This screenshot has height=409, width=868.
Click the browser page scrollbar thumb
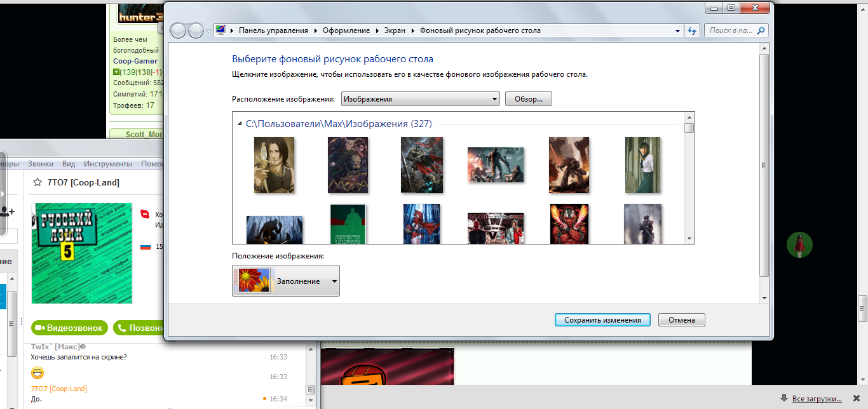pyautogui.click(x=863, y=309)
